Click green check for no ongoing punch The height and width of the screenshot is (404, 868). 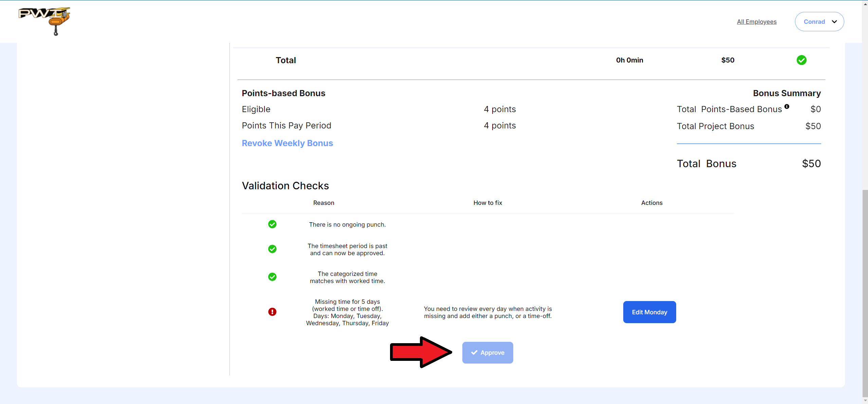pos(272,224)
